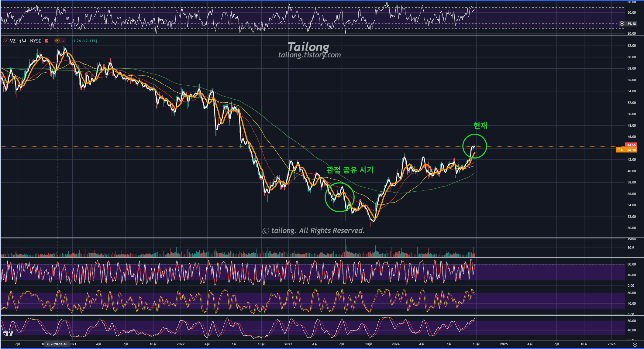Viewport: 644px width, 349px height.
Task: Click the orange 44.30 pre-market price label
Action: [x=632, y=150]
